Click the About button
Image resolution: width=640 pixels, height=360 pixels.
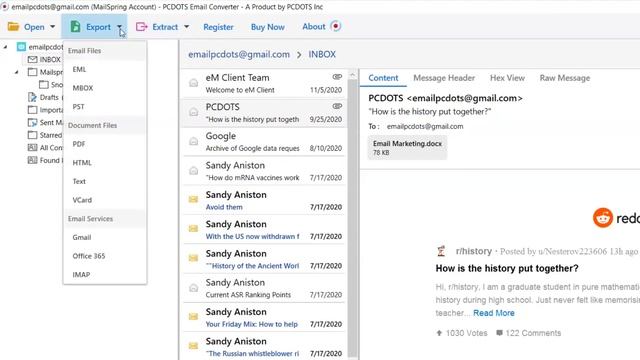pos(313,27)
